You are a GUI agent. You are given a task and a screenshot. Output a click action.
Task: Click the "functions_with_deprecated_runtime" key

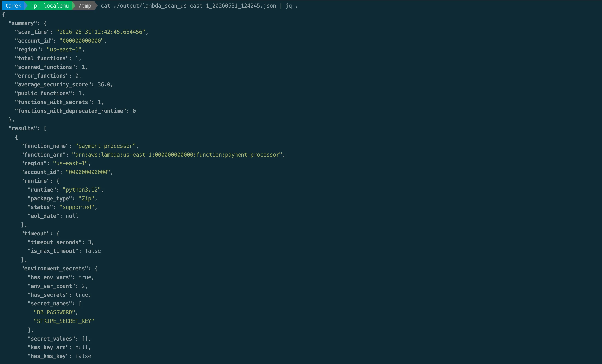click(70, 111)
